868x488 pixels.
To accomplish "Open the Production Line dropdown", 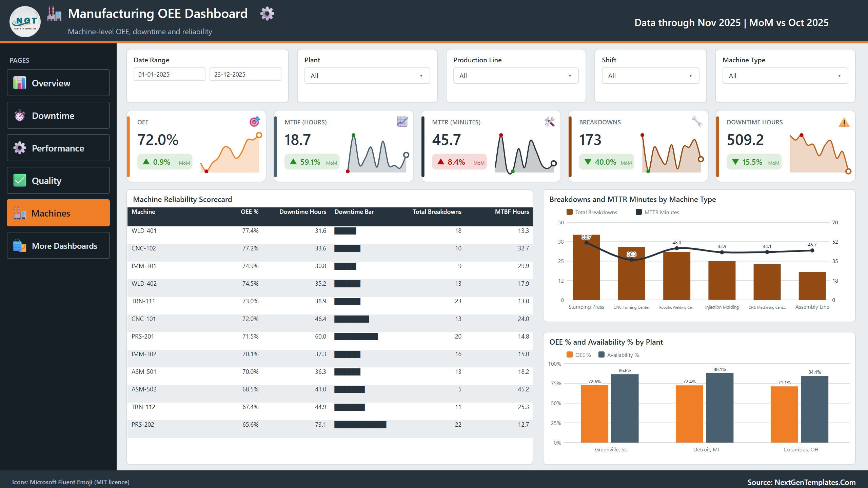I will coord(516,76).
